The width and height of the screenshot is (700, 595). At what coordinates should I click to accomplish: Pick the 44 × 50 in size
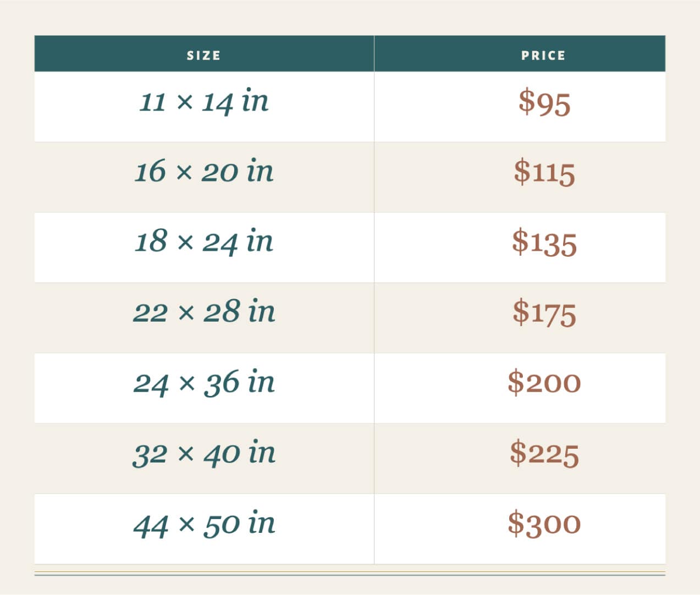(x=203, y=524)
